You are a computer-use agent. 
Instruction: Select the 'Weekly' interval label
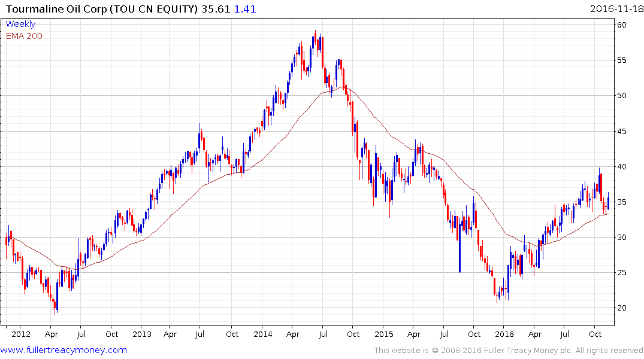(20, 24)
